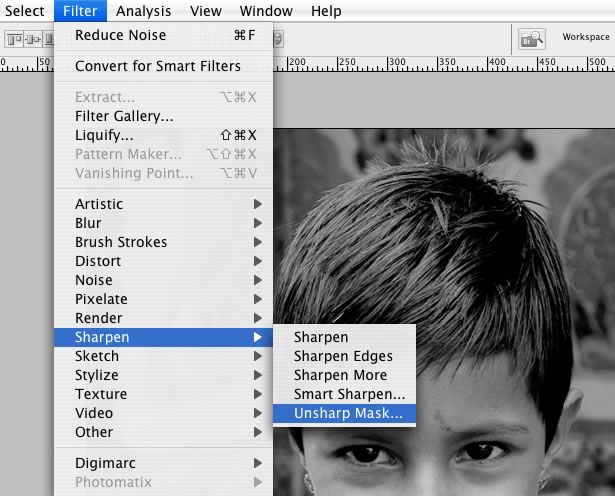The width and height of the screenshot is (615, 496).
Task: Open the Liquify filter
Action: (163, 135)
